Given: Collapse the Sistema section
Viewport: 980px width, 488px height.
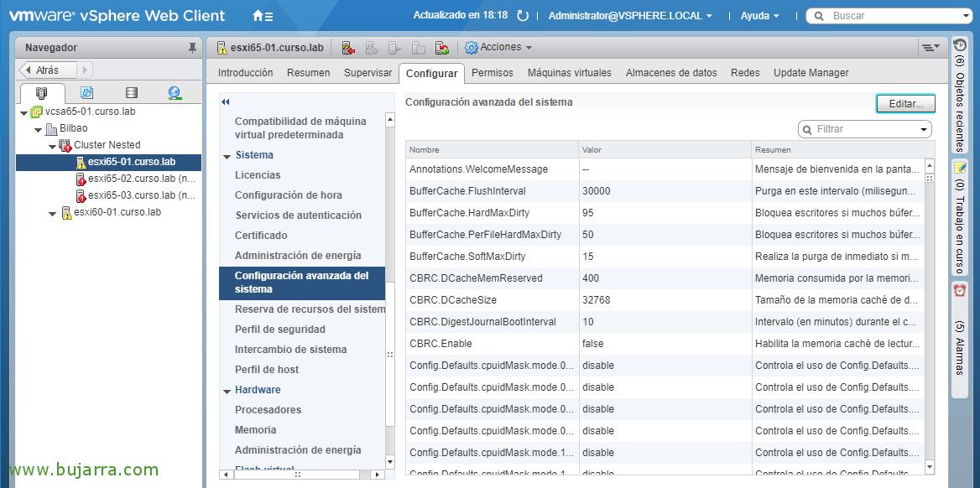Looking at the screenshot, I should point(227,156).
